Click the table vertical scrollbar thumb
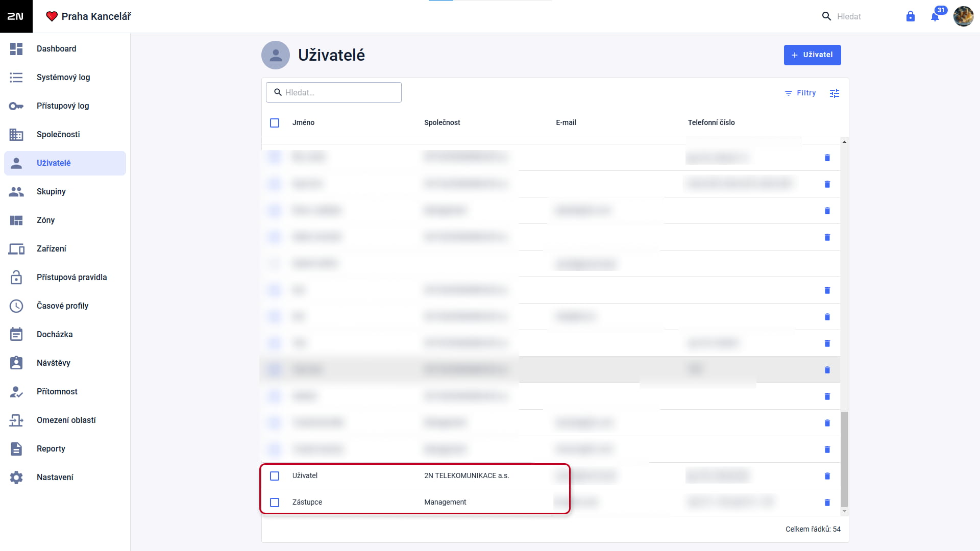The image size is (980, 551). coord(844,459)
